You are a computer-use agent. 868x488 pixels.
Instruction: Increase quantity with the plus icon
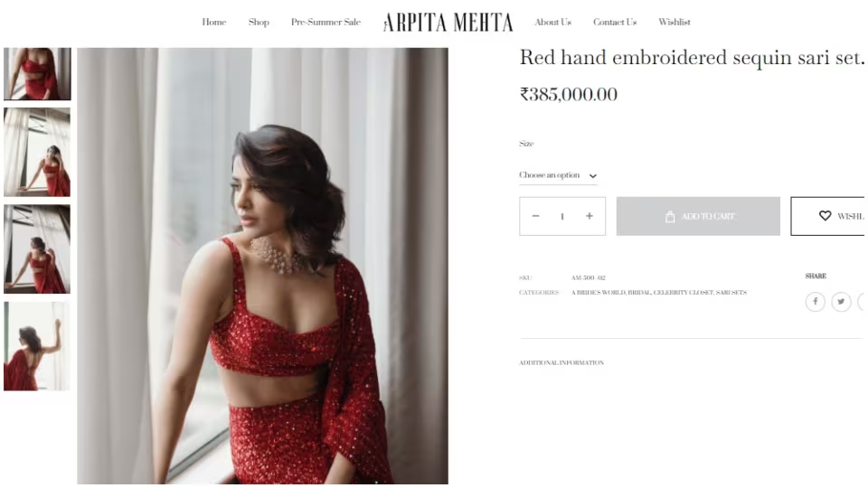click(590, 216)
